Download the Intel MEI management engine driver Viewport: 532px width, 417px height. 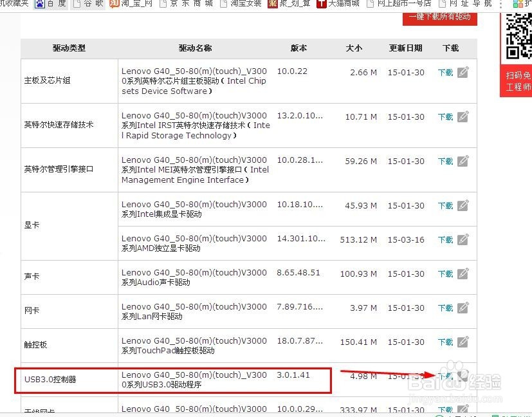pos(446,161)
